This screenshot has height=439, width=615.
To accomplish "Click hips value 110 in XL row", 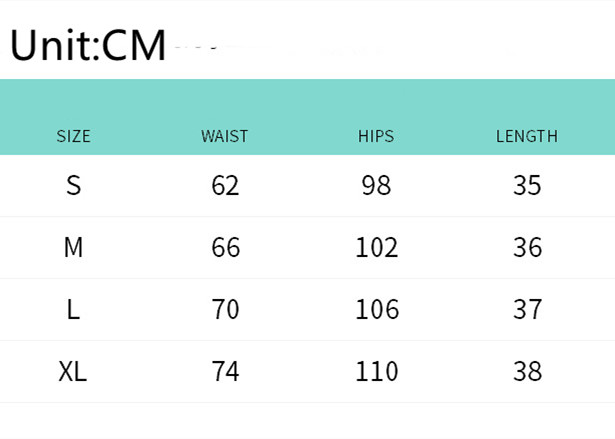I will tap(377, 371).
